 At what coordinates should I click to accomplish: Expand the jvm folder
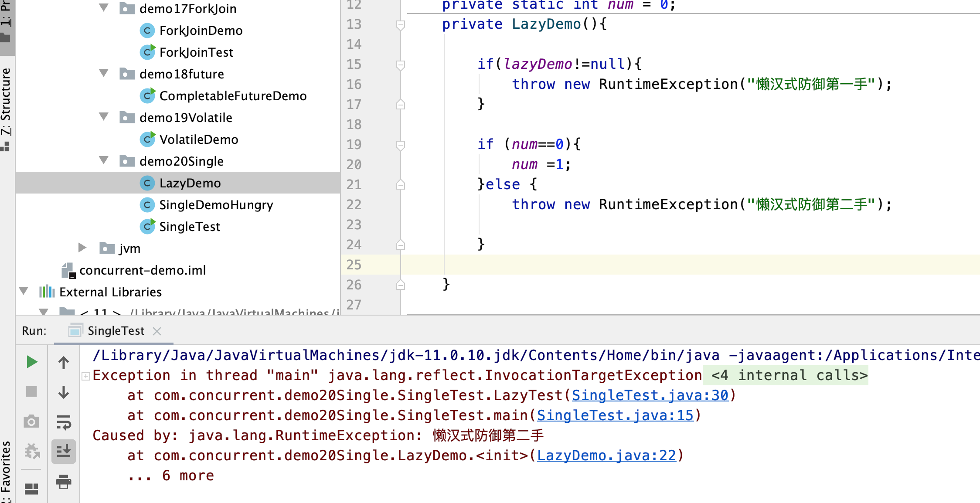(82, 248)
